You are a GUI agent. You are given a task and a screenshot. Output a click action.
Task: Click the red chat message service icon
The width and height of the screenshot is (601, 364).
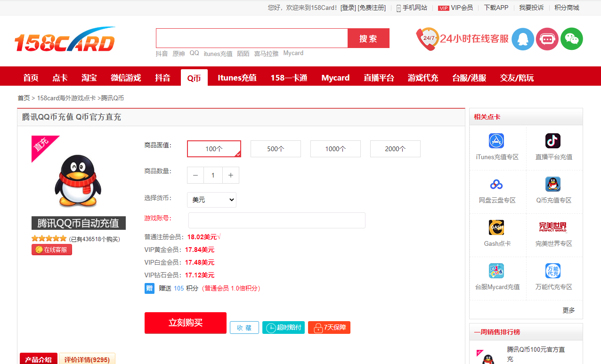(547, 39)
